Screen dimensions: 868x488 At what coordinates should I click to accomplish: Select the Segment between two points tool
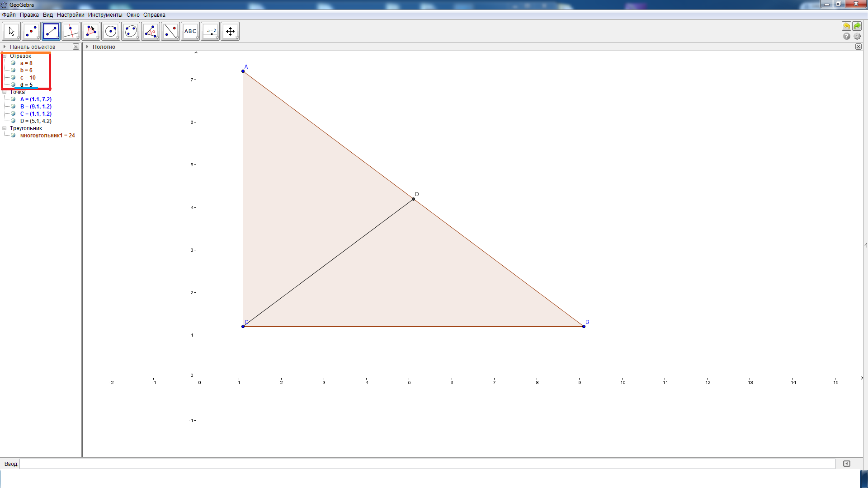click(x=51, y=31)
